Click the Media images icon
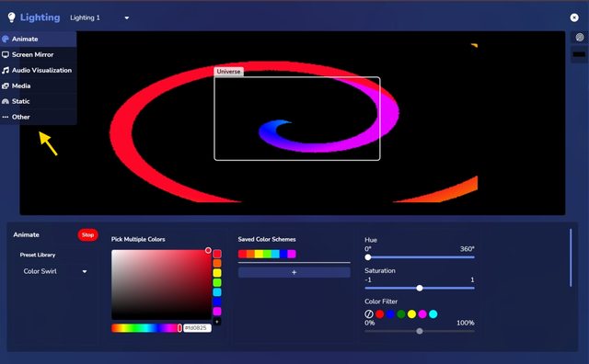The image size is (589, 364). click(6, 85)
